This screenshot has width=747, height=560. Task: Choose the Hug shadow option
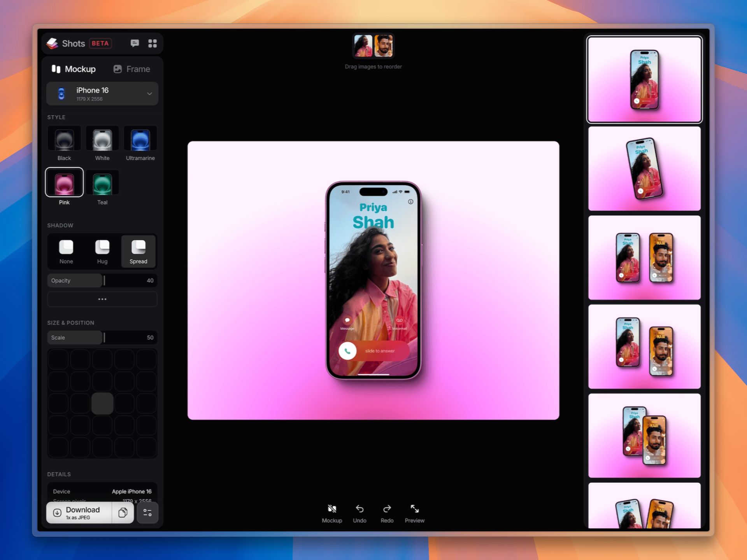click(x=102, y=251)
